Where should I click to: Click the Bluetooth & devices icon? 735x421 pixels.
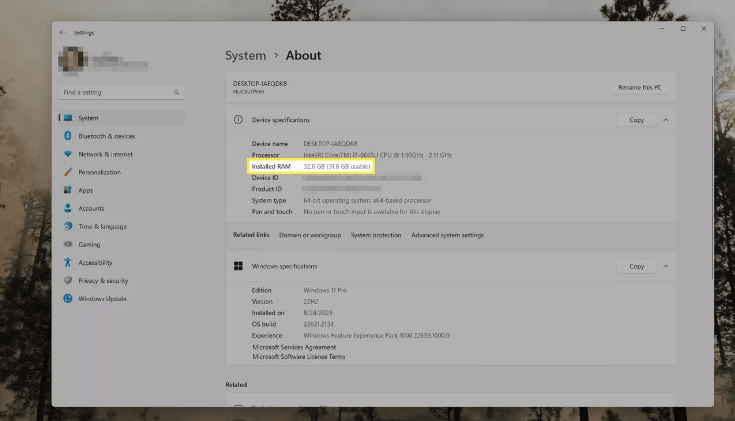[x=68, y=136]
